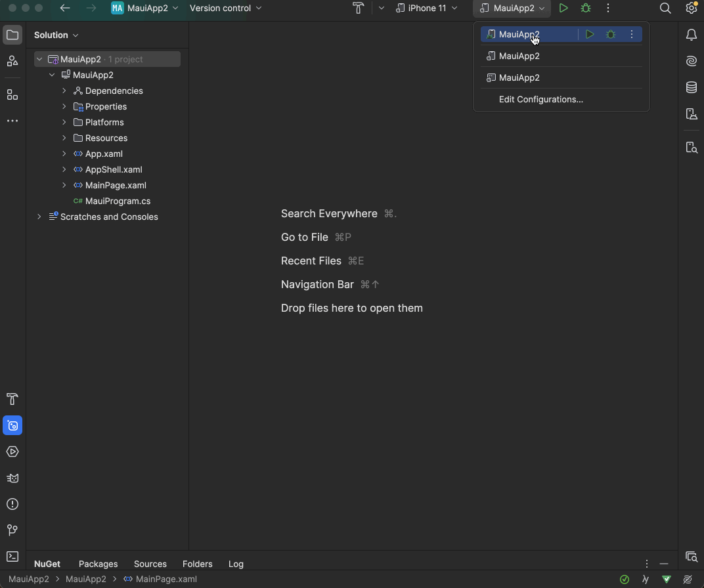The image size is (704, 588).
Task: Open the Terminal tool window
Action: pos(12,556)
